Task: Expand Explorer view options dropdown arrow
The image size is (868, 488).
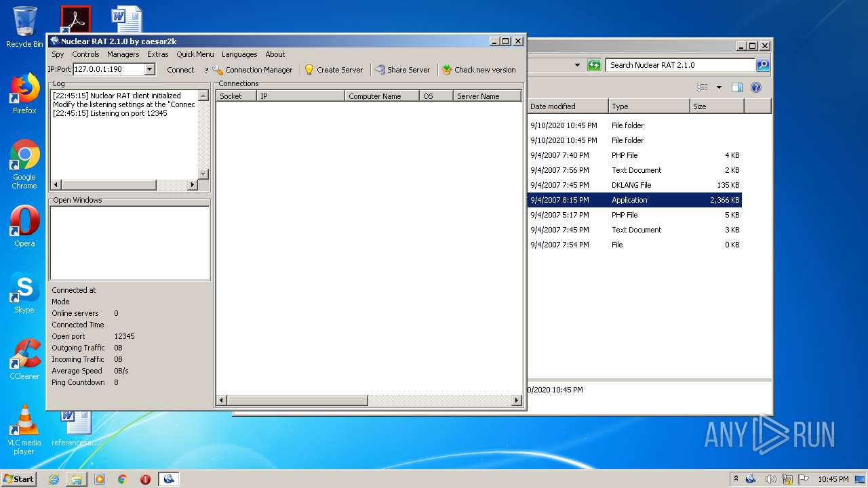Action: (719, 87)
